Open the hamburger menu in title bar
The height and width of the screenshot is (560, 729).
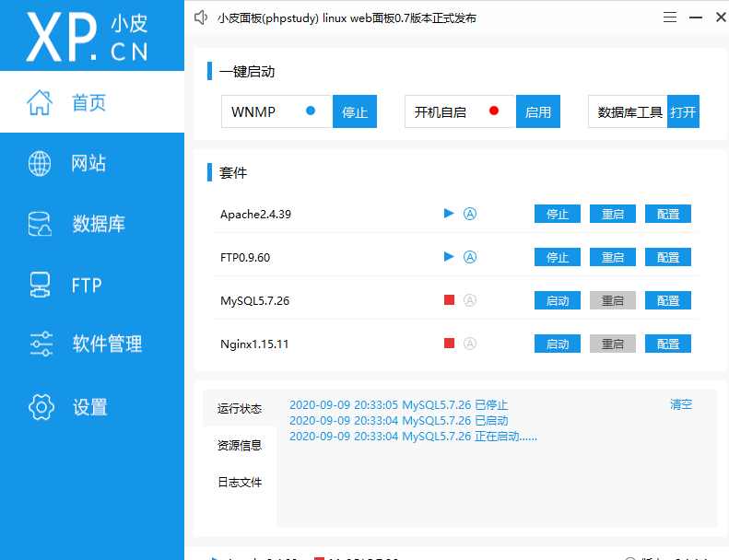tap(670, 17)
